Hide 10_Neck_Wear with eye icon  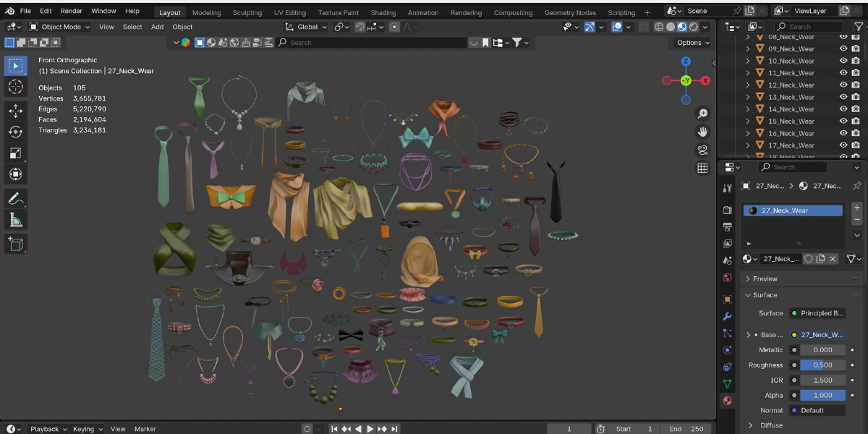click(x=843, y=61)
